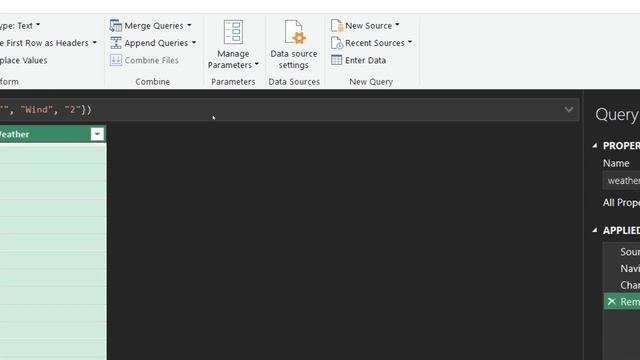Click the Append Queries icon
The image size is (640, 360).
pyautogui.click(x=116, y=43)
